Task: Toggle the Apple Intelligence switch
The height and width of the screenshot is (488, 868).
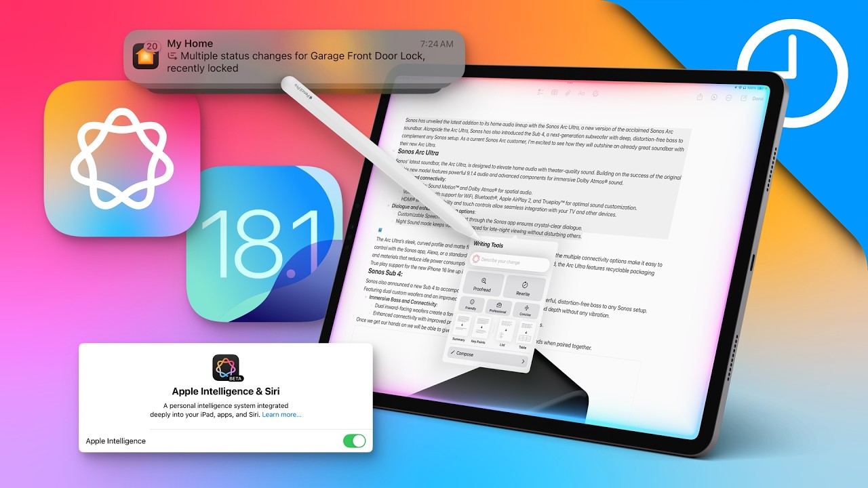Action: (354, 441)
